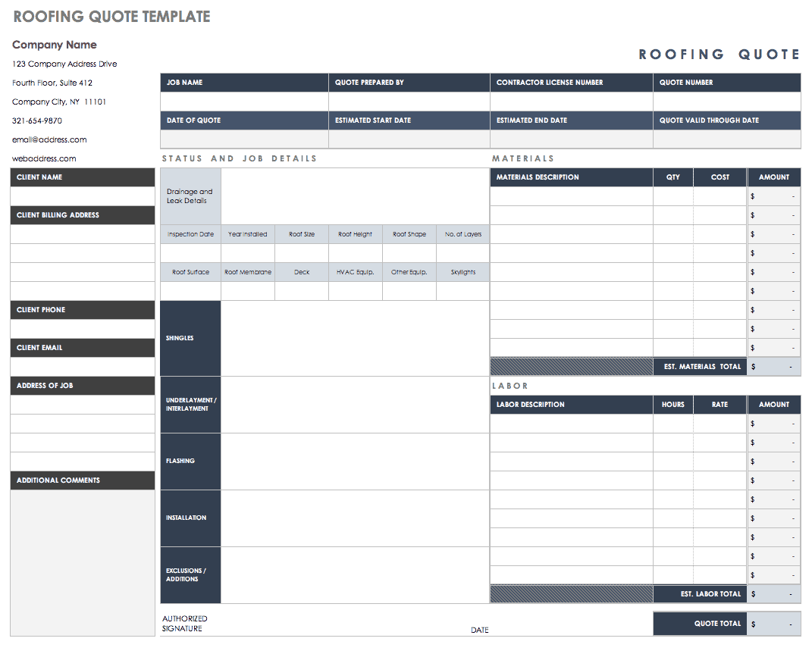
Task: Click the blank cell under Skylights
Action: (x=462, y=291)
